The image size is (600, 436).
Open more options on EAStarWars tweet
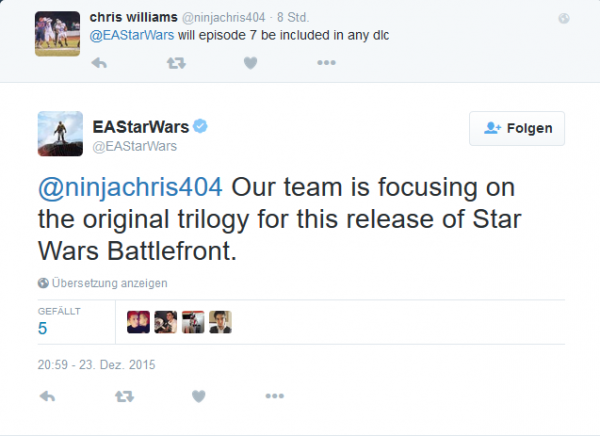pyautogui.click(x=274, y=397)
